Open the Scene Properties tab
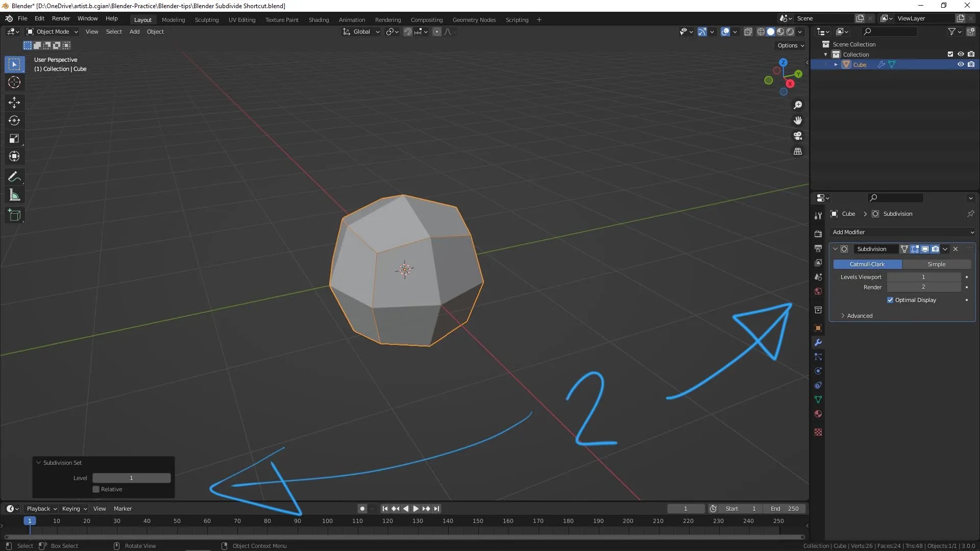The width and height of the screenshot is (980, 551). click(x=818, y=277)
